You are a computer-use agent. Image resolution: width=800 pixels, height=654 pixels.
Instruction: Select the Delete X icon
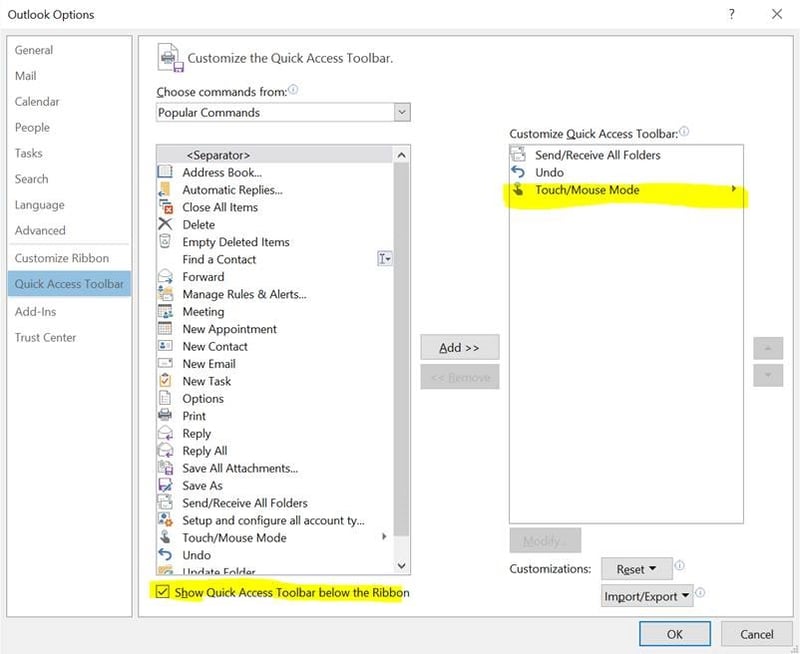(165, 225)
